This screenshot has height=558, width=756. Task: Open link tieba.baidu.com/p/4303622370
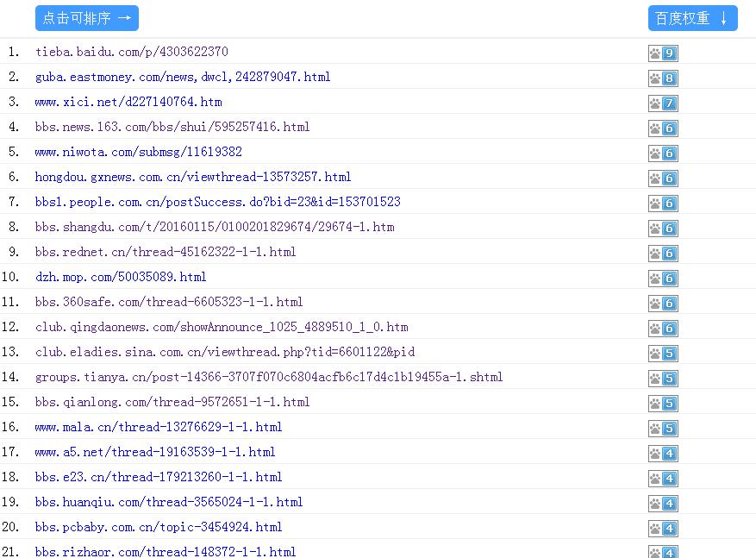coord(132,52)
